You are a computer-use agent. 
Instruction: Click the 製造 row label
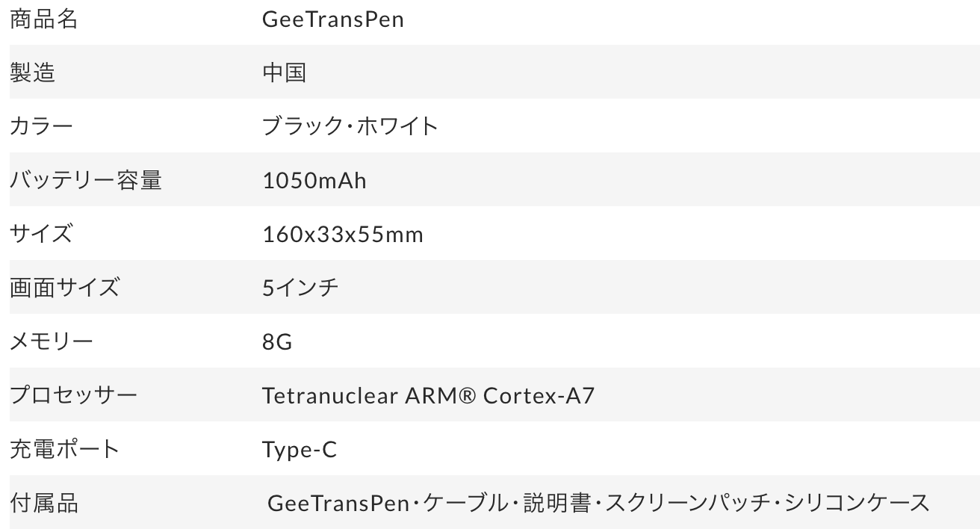point(32,72)
